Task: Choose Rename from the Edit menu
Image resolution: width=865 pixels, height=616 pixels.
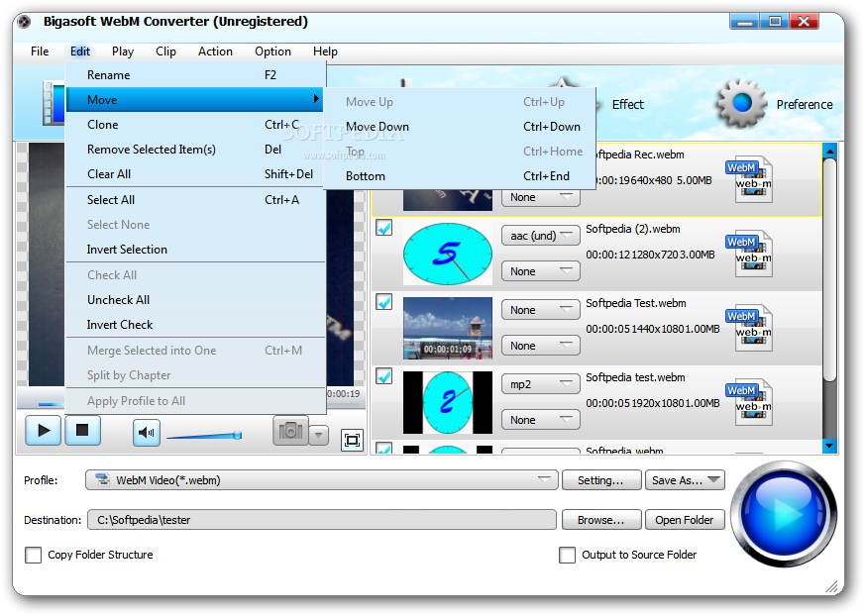Action: click(x=195, y=75)
